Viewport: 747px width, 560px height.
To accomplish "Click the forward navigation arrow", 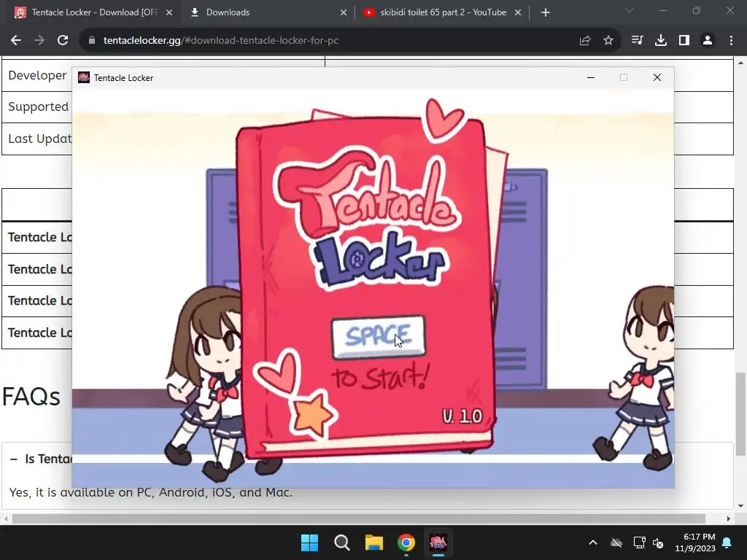I will tap(39, 41).
